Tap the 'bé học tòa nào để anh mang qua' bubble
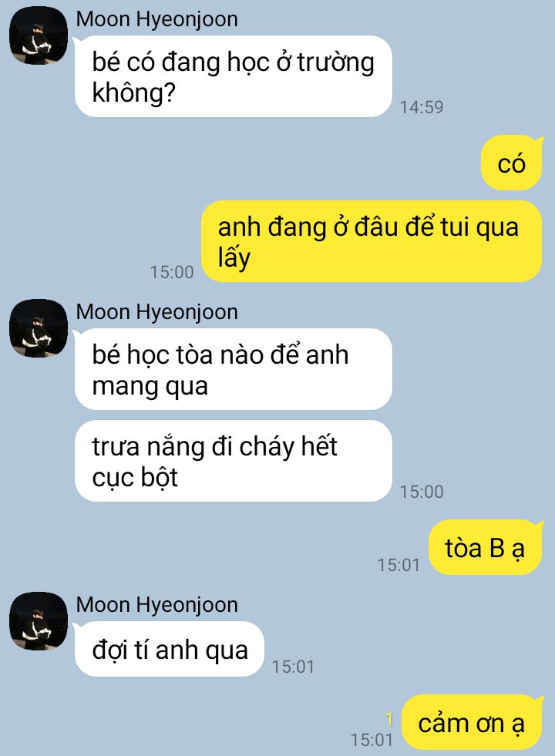 pyautogui.click(x=233, y=369)
